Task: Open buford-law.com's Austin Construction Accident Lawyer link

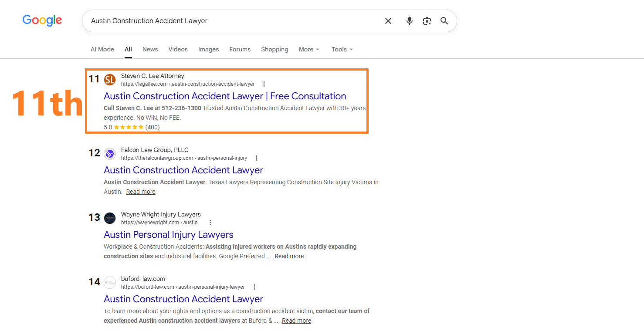Action: [183, 299]
